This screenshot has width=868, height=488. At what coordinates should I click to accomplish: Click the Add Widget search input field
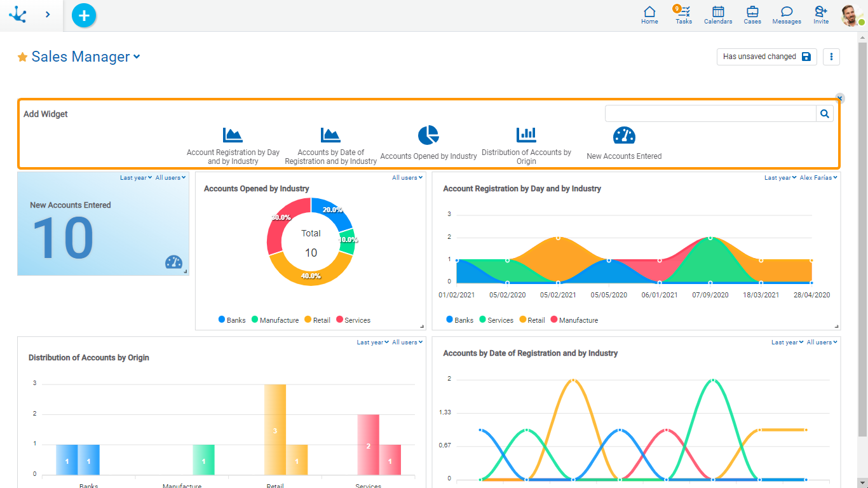point(710,114)
